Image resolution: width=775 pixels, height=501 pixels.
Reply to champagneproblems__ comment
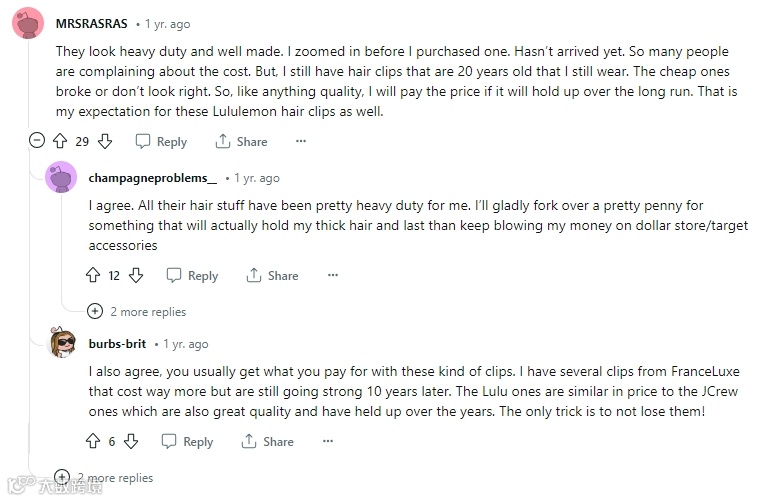tap(192, 275)
